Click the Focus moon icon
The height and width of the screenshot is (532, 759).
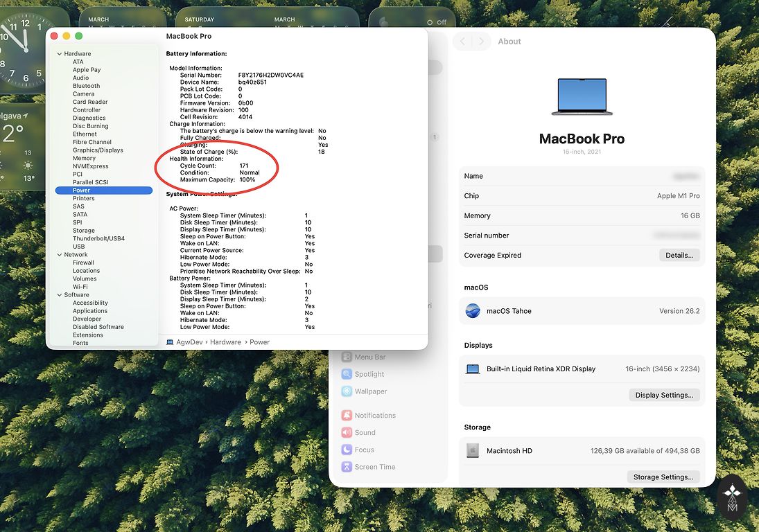coord(347,450)
